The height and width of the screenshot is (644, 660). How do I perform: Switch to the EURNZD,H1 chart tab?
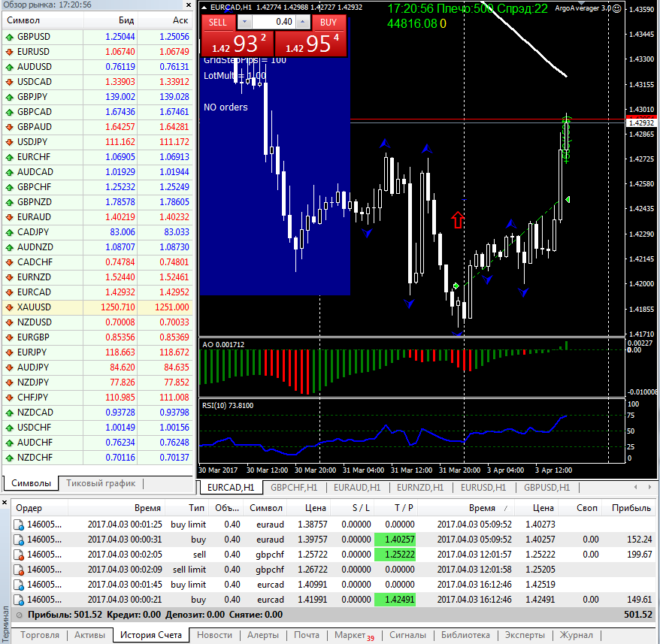coord(420,488)
